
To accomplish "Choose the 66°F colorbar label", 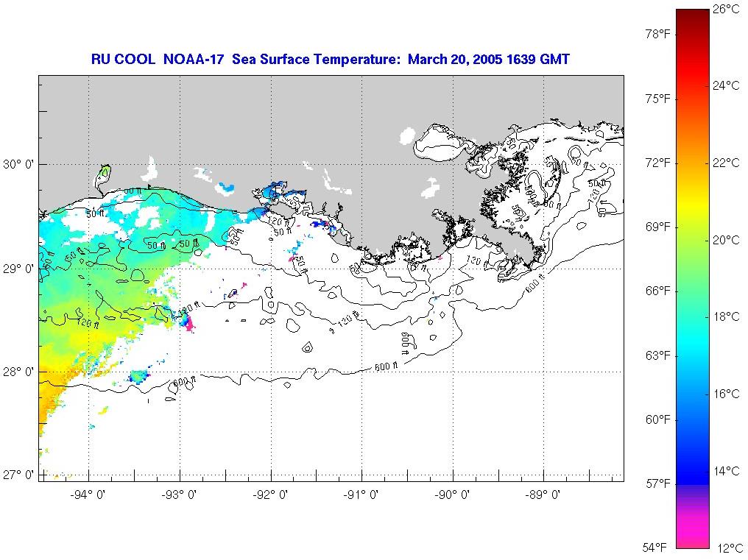I will [658, 291].
